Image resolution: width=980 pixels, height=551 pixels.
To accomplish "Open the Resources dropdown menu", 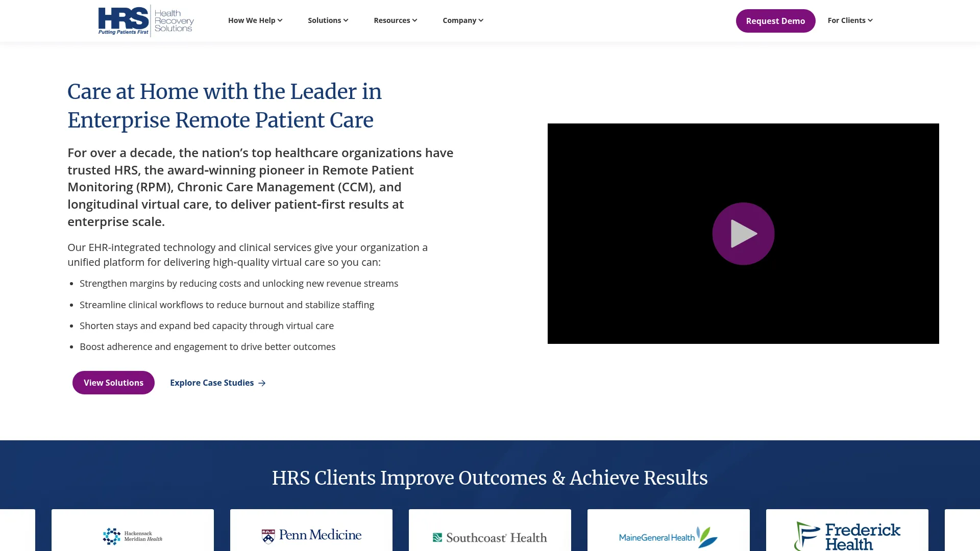I will 396,20.
